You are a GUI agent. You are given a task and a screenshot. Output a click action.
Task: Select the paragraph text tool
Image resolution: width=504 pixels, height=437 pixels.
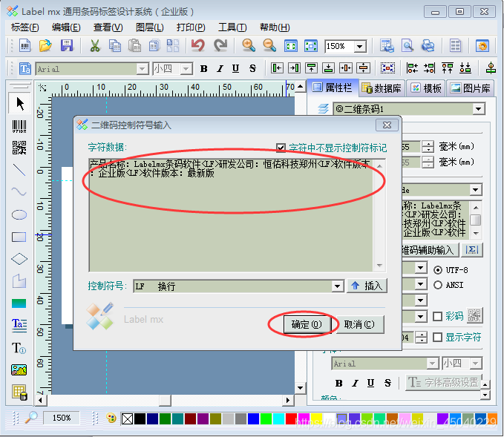[x=19, y=325]
